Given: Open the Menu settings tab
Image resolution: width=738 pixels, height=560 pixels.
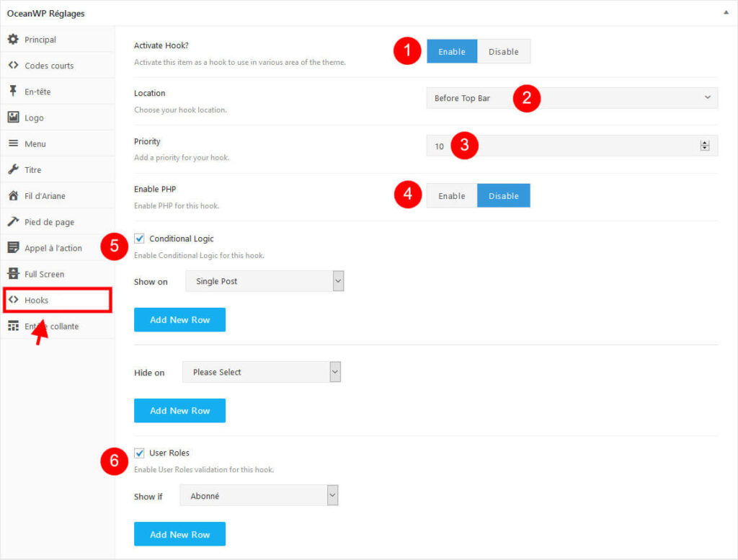Looking at the screenshot, I should click(x=58, y=143).
